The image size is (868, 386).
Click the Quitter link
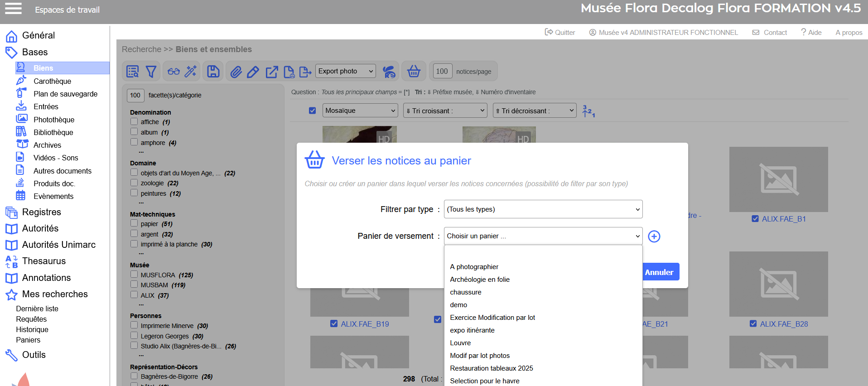[x=560, y=33]
